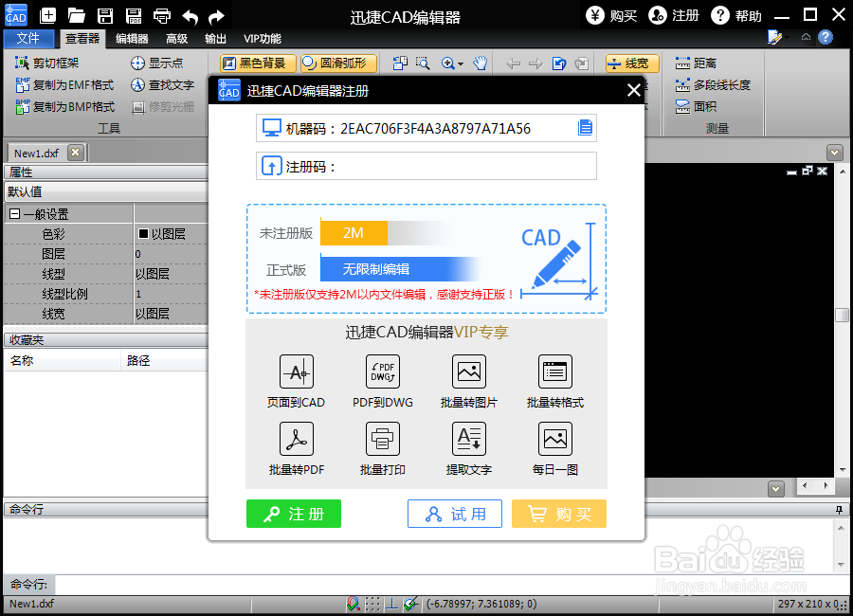Click the 试用 trial button
This screenshot has width=853, height=616.
point(454,514)
